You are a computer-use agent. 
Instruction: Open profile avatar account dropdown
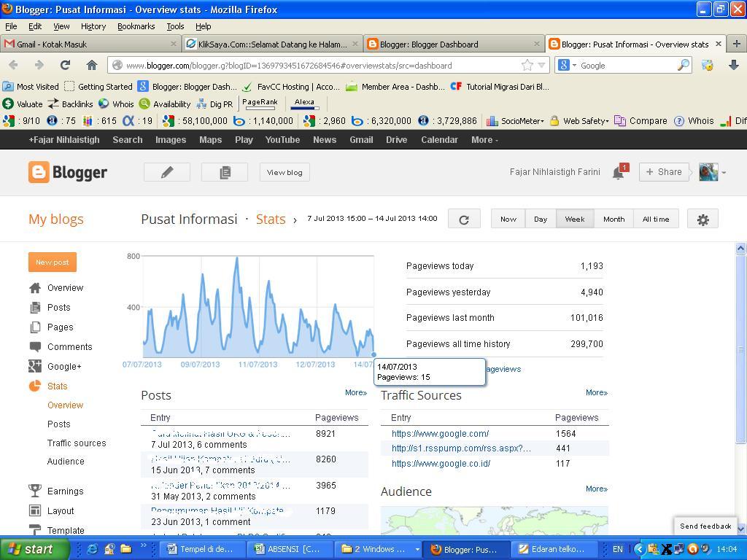(712, 173)
